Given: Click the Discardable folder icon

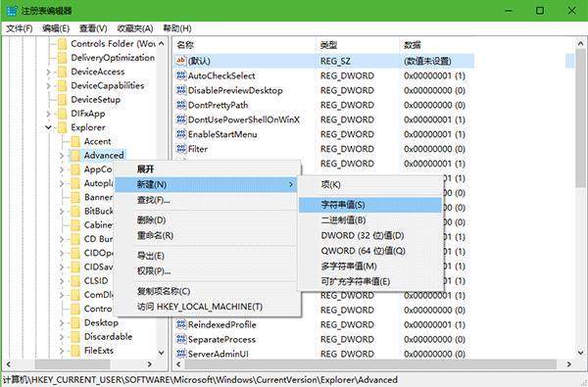Looking at the screenshot, I should 75,337.
